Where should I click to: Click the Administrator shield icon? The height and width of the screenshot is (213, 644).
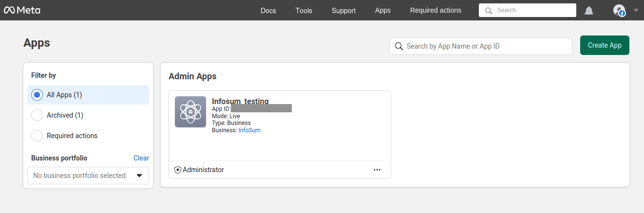pos(178,170)
